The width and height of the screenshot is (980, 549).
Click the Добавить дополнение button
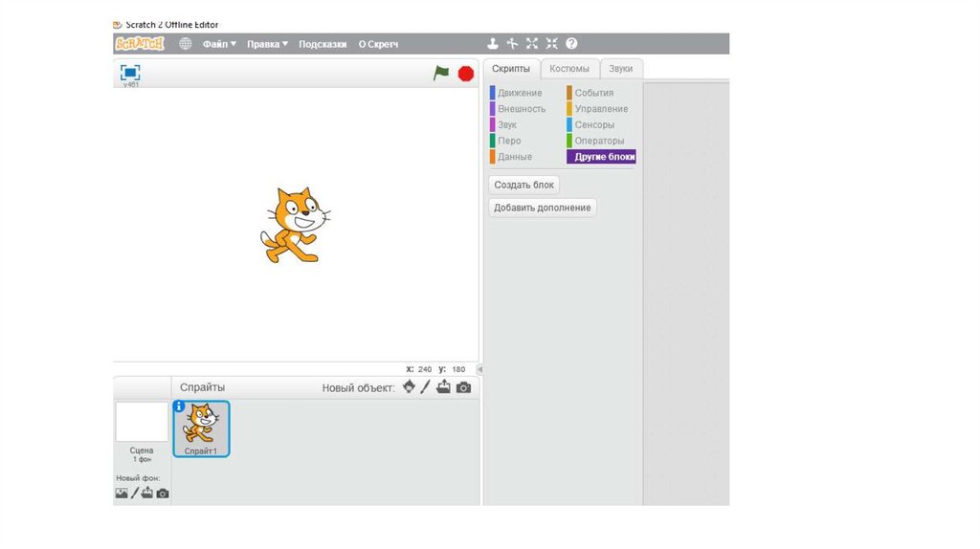pyautogui.click(x=542, y=208)
